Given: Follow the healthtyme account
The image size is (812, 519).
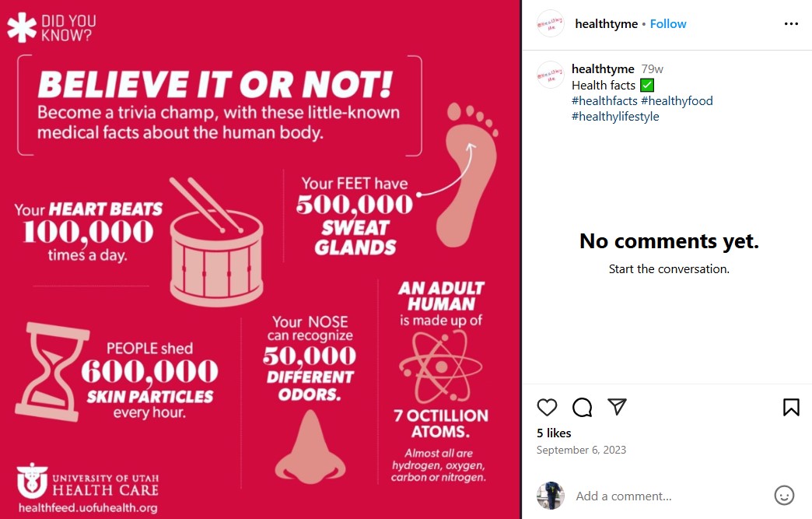Looking at the screenshot, I should coord(668,24).
